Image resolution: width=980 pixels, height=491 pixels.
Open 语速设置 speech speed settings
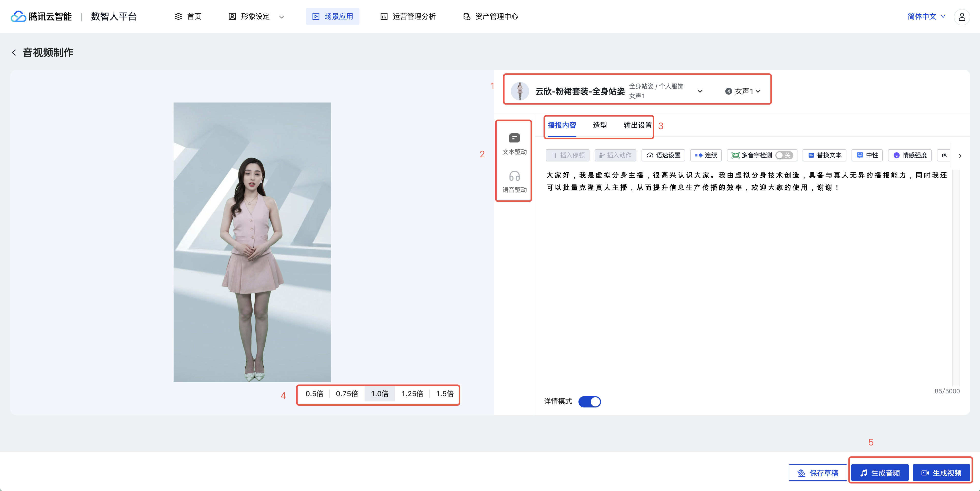664,155
